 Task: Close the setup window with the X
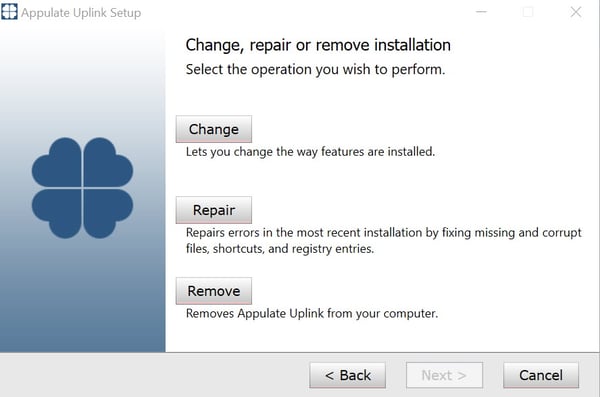tap(576, 12)
